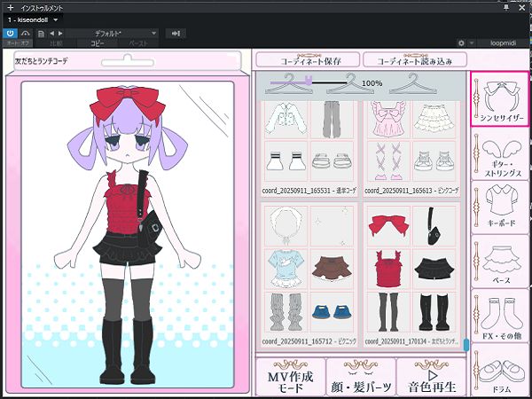The height and width of the screenshot is (399, 532).
Task: Click the 比較 compare button
Action: click(x=56, y=43)
